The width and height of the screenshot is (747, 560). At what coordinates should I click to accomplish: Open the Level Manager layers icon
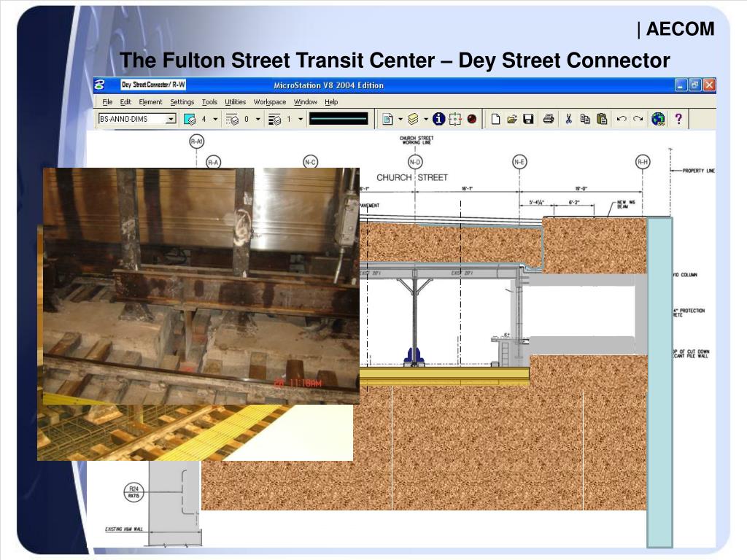(x=413, y=119)
